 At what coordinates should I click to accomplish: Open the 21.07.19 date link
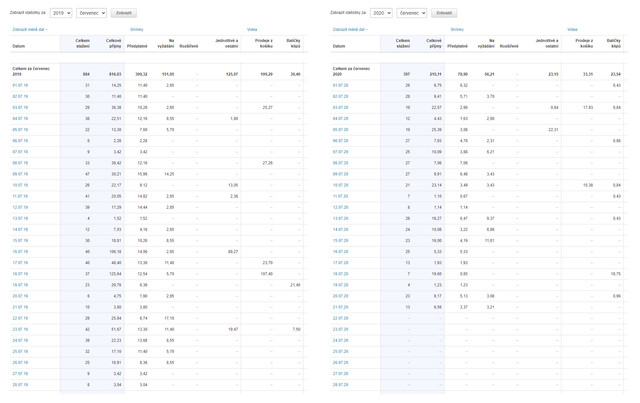click(20, 307)
